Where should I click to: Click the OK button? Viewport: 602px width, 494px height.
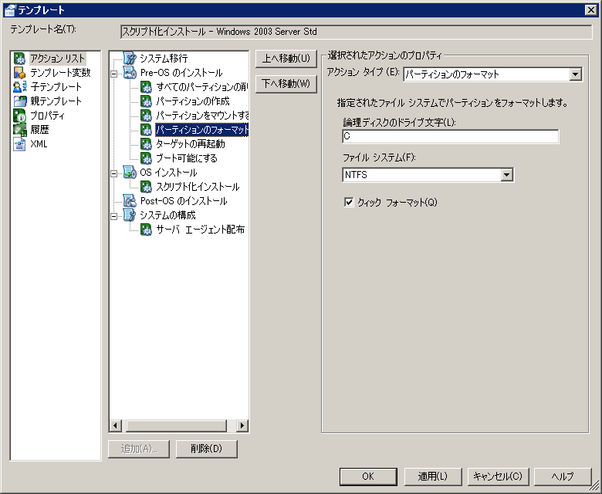(368, 476)
